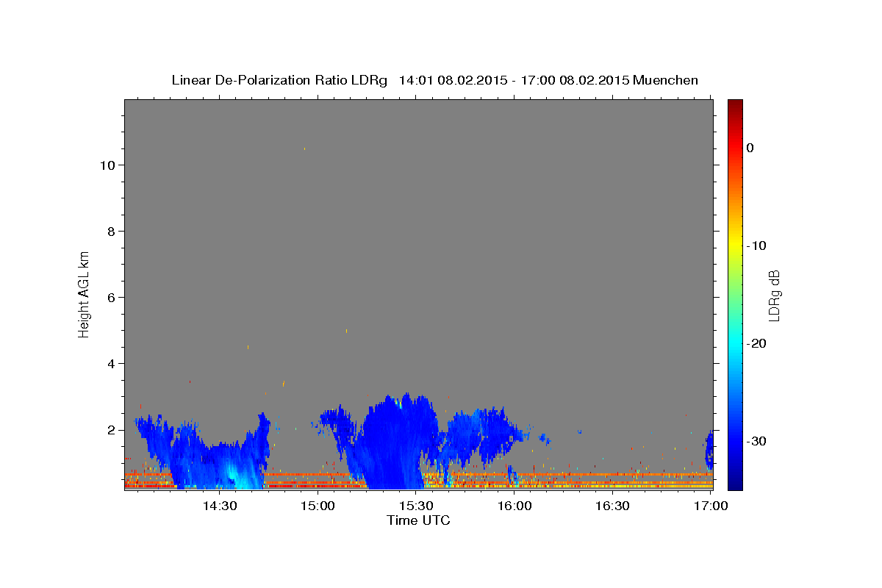The width and height of the screenshot is (882, 588).
Task: Click the station name 'Muenchen' in title
Action: 666,80
